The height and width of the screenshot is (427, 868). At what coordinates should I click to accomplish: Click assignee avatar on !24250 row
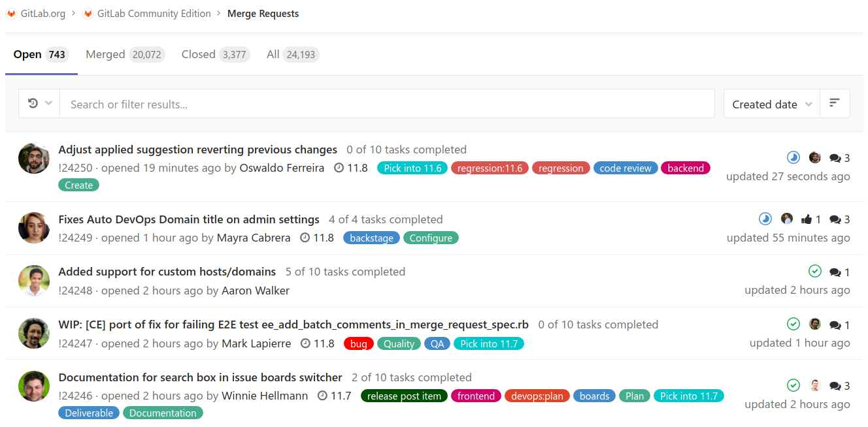(x=814, y=157)
